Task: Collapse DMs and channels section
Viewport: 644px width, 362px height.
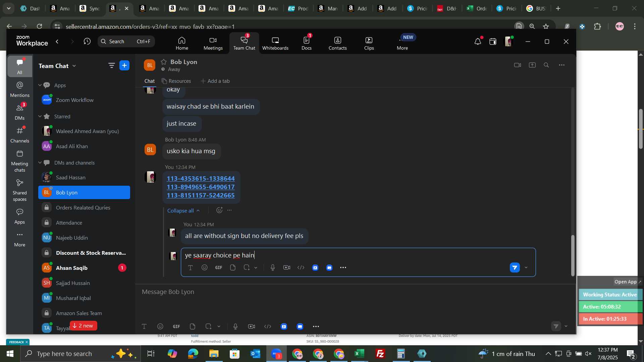Action: 40,163
